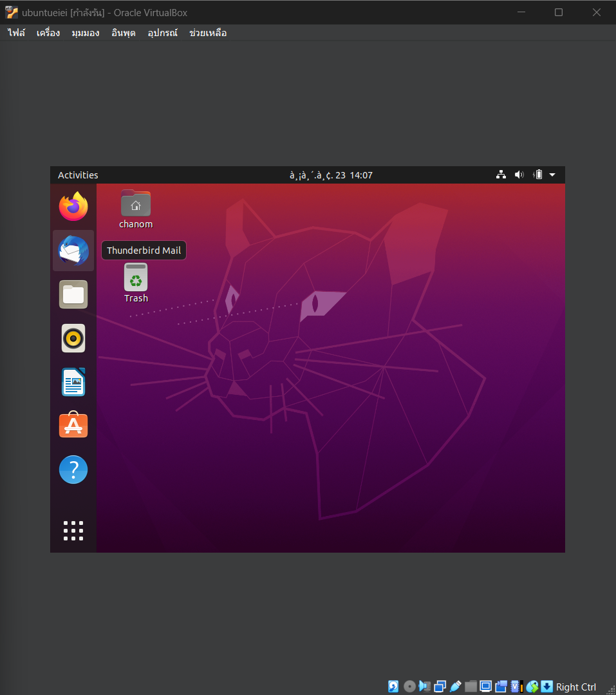Click the Activities button

[x=77, y=175]
